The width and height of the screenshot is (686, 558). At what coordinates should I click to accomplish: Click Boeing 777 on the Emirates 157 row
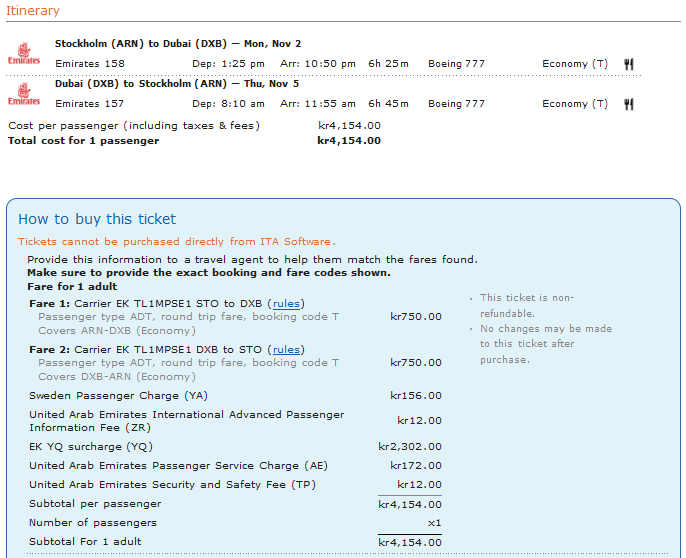[456, 104]
